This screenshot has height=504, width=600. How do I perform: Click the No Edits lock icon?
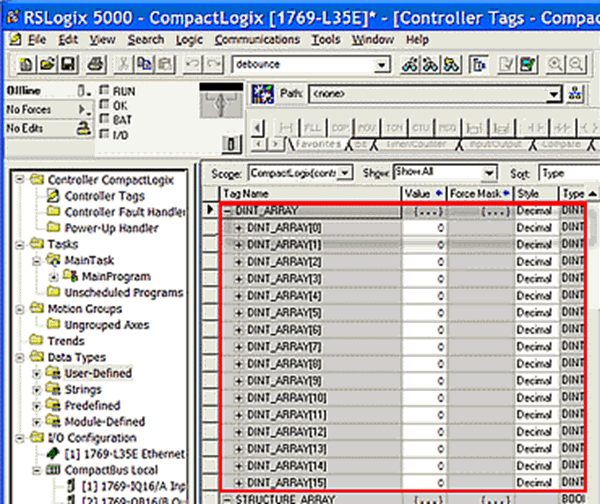[84, 128]
